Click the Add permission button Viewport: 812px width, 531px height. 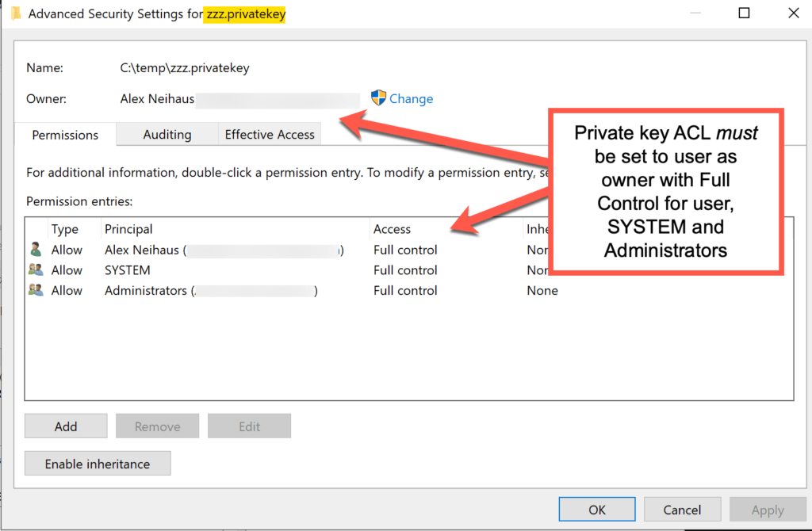click(x=65, y=426)
